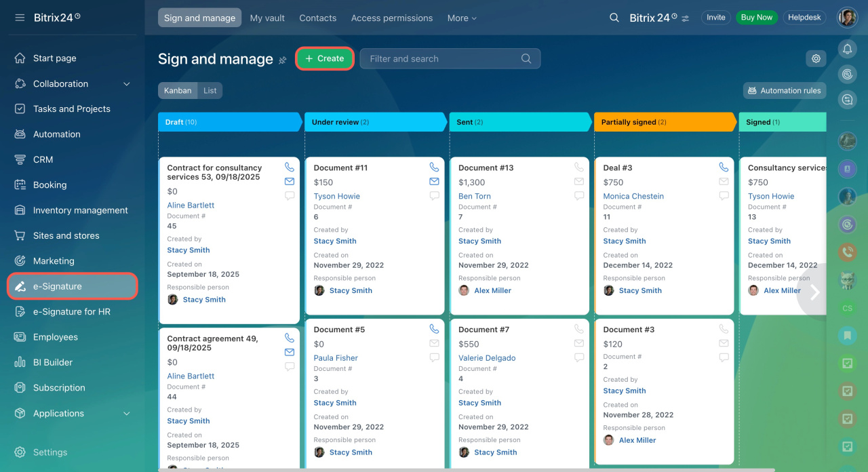Open the search magnifier in top bar
The width and height of the screenshot is (868, 472).
coord(614,18)
